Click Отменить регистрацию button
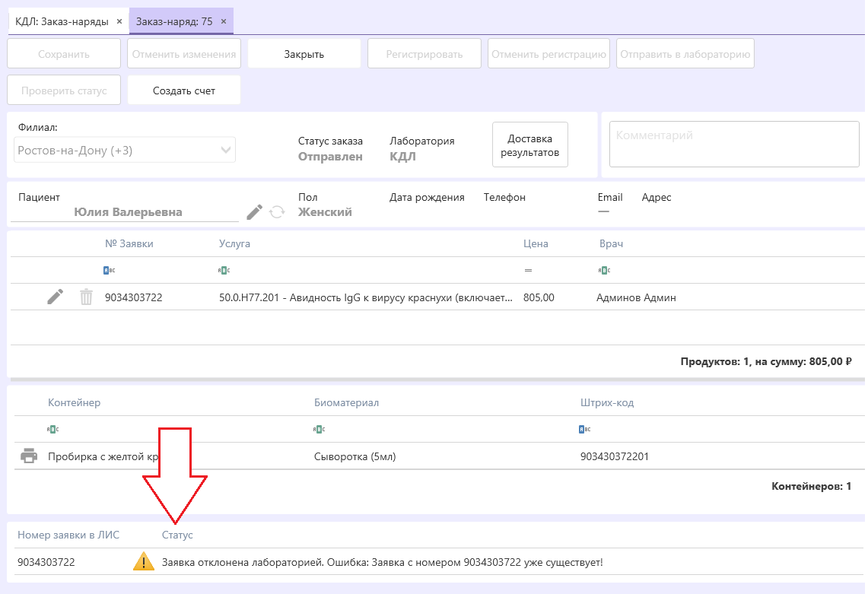Image resolution: width=868 pixels, height=594 pixels. 548,54
